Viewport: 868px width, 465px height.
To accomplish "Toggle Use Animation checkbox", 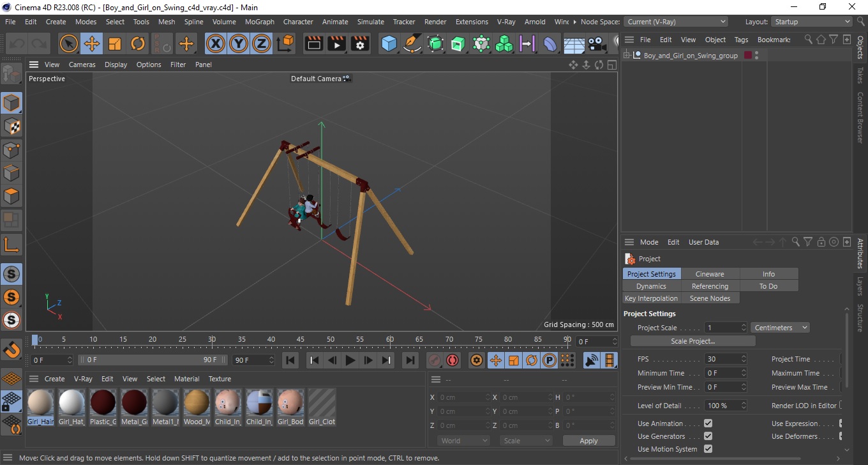I will 708,423.
